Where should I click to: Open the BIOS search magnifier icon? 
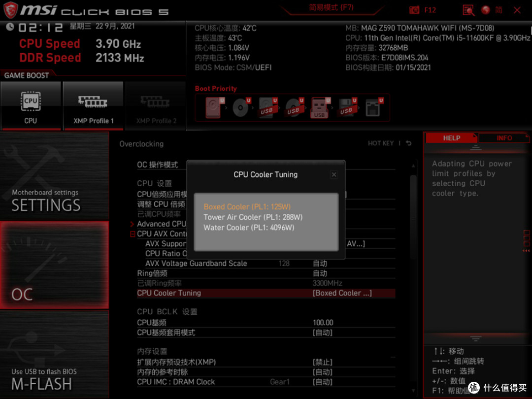click(468, 10)
